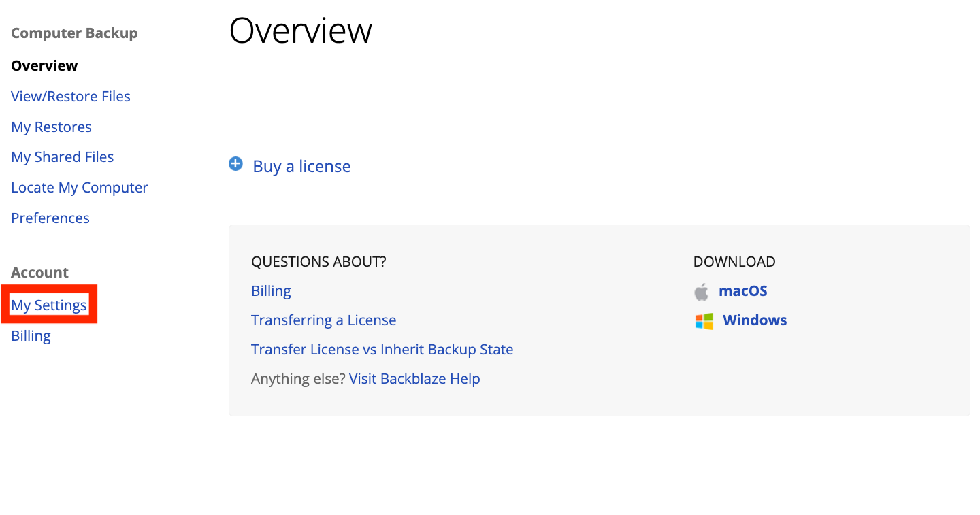Screen dimensions: 980x515
Task: Select Locate My Computer
Action: (x=80, y=188)
